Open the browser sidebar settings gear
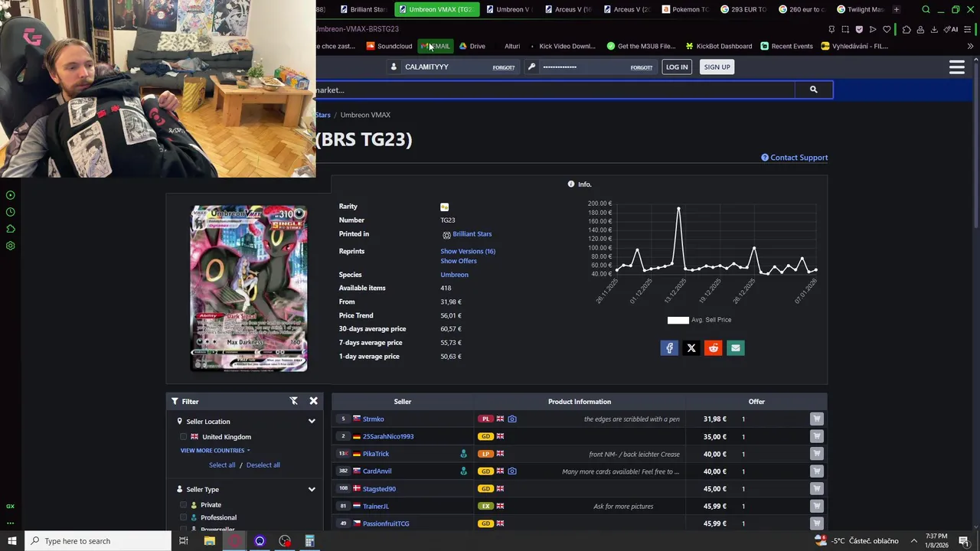 tap(11, 246)
